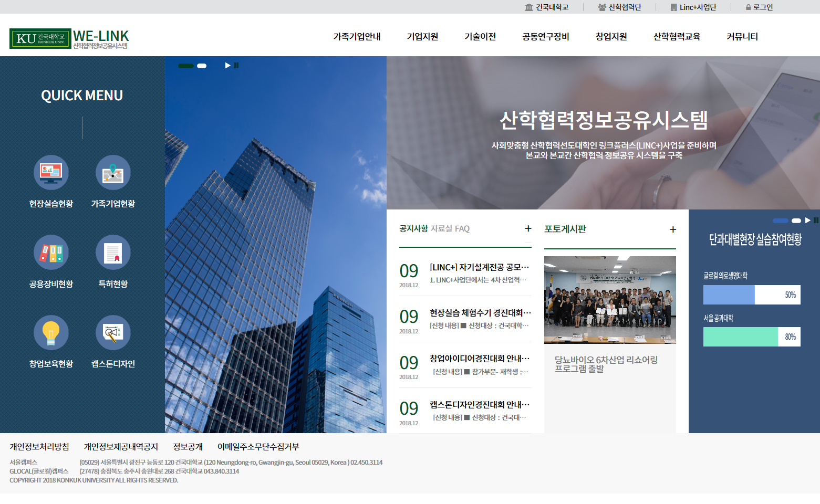Switch to the 자료실 tab
The width and height of the screenshot is (820, 504).
(441, 229)
